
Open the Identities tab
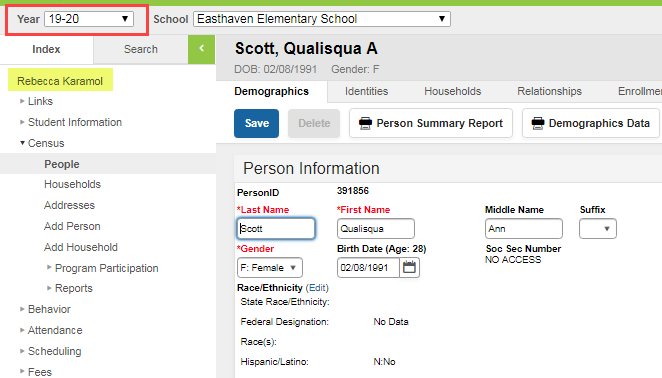point(366,91)
